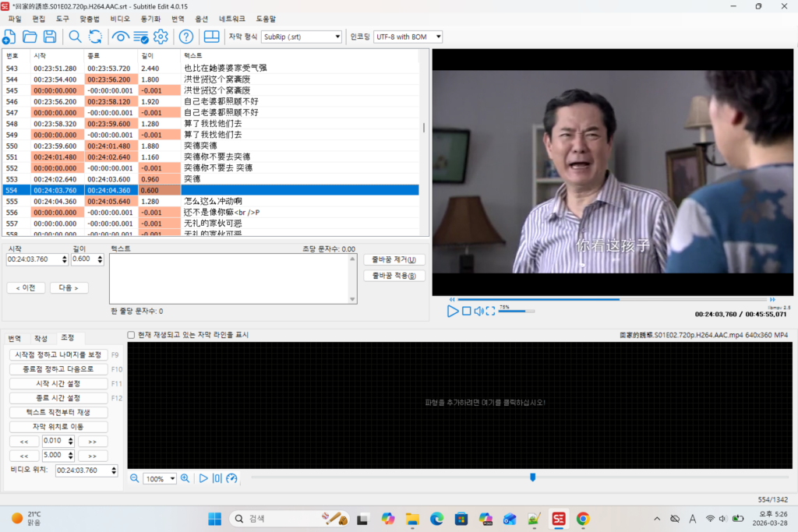Toggle the layout chooser icon
798x532 pixels.
coord(211,37)
